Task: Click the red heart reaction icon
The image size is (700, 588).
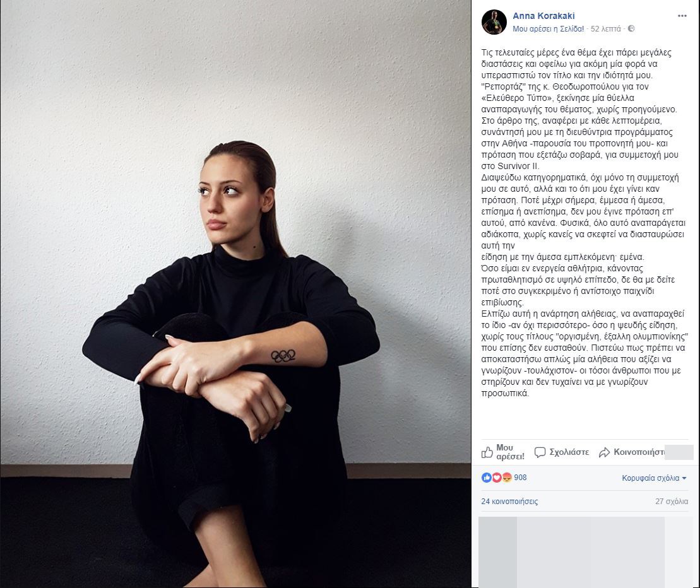Action: (x=496, y=478)
